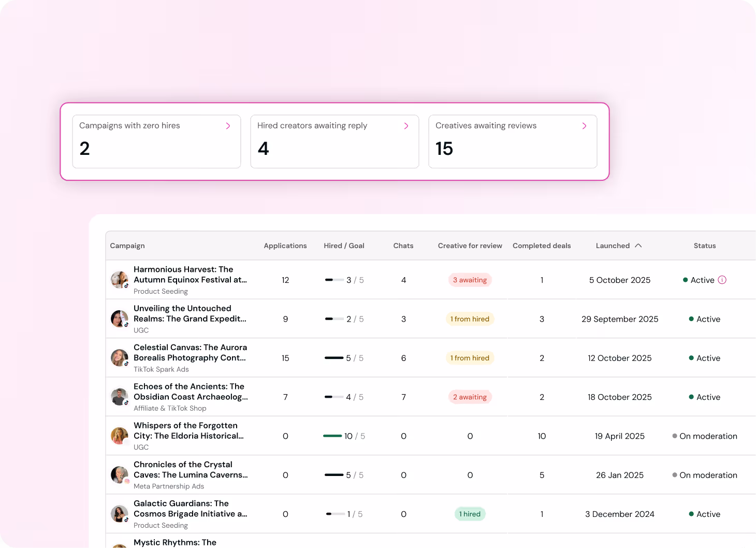
Task: Click the avatar of Mystic Rhythms campaign
Action: click(x=119, y=545)
